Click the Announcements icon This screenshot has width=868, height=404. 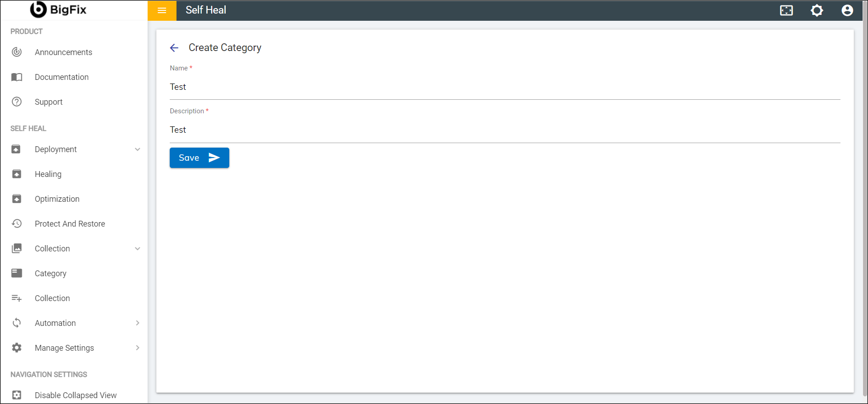[x=17, y=52]
